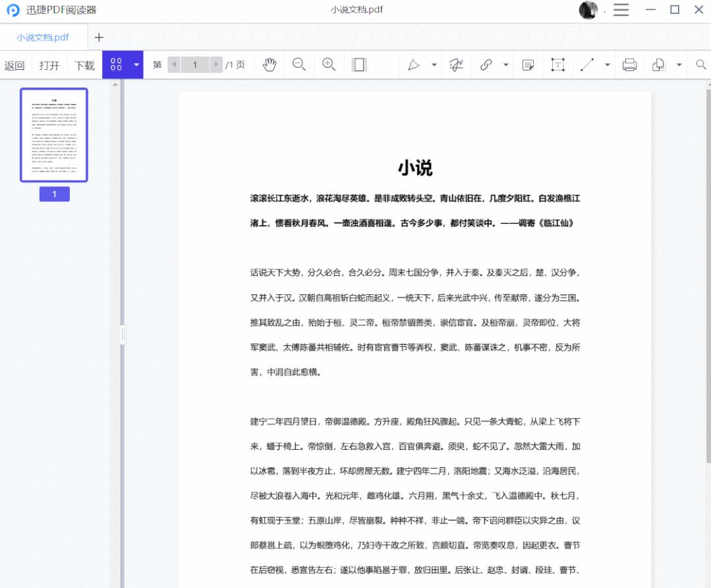The image size is (711, 588).
Task: Select the text box tool
Action: 558,65
